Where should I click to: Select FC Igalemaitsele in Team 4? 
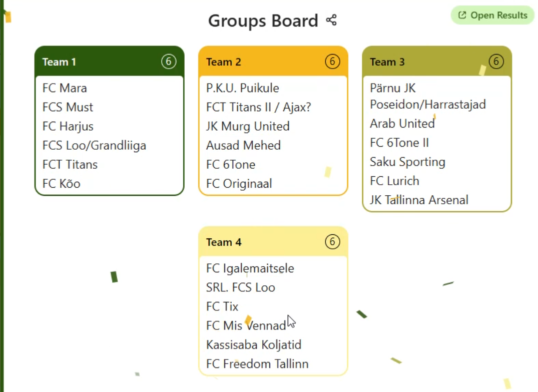[x=250, y=268]
